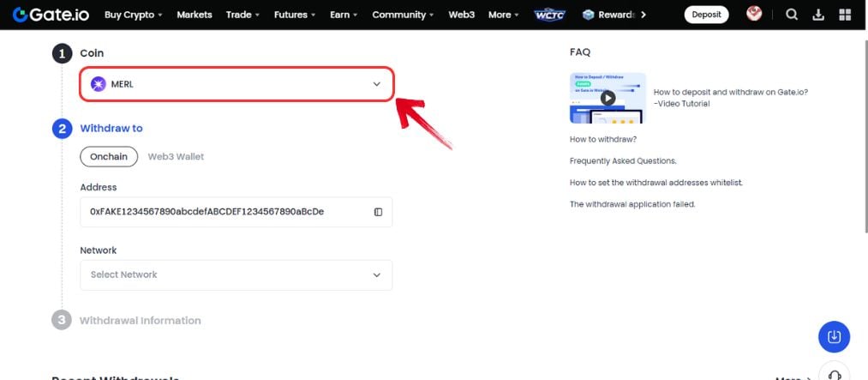Screen dimensions: 868x380
Task: Open the customer support headset icon
Action: click(x=834, y=373)
